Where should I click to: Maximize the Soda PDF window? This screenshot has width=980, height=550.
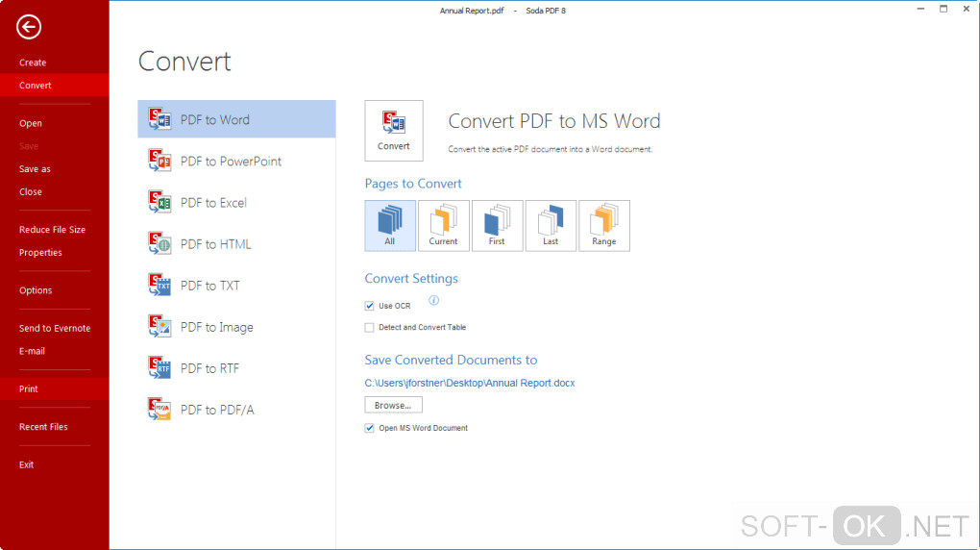coord(943,9)
